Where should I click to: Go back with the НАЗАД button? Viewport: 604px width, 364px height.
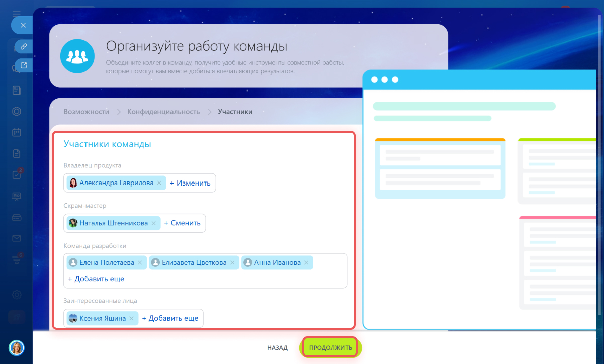(x=277, y=348)
